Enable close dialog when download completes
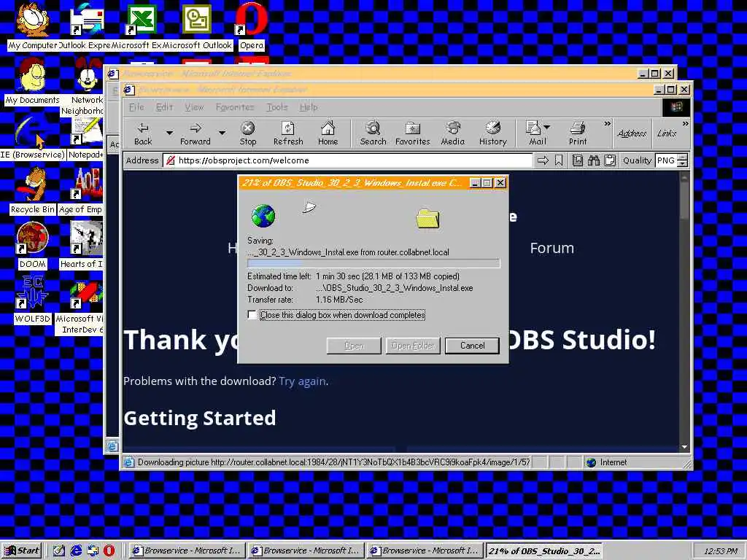Image resolution: width=747 pixels, height=560 pixels. pyautogui.click(x=252, y=315)
